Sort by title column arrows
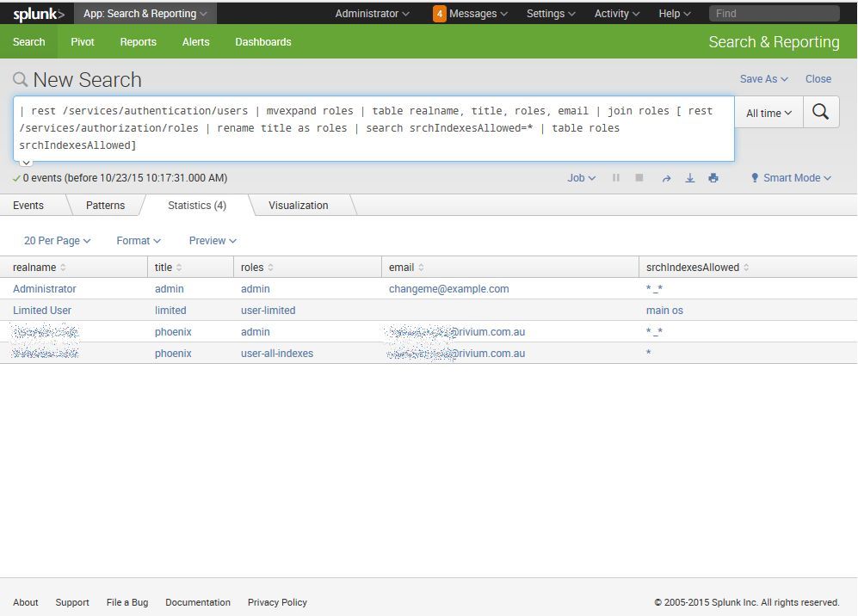Image resolution: width=858 pixels, height=616 pixels. point(179,268)
